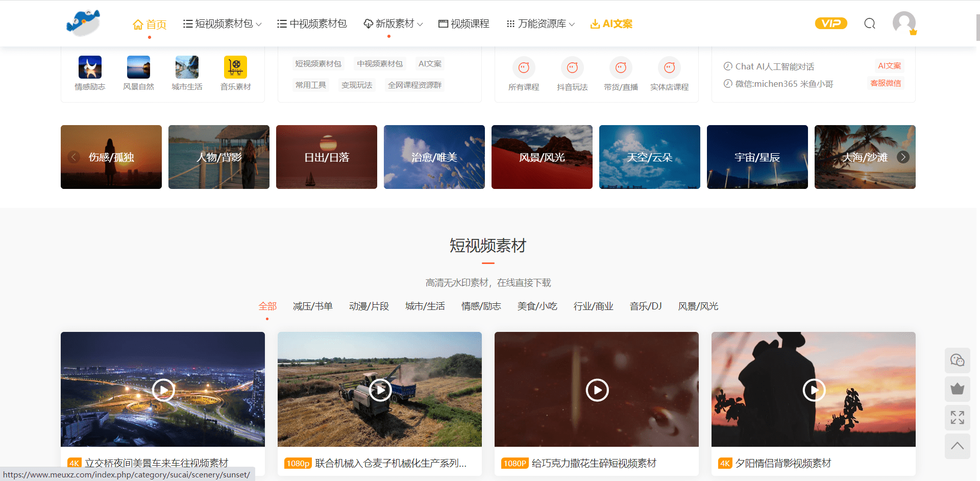Play the 立交桥夜间美景 video
The image size is (980, 481).
163,390
